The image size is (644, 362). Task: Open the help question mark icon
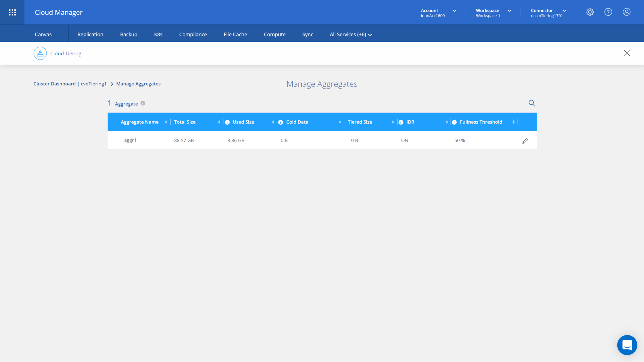[x=608, y=12]
